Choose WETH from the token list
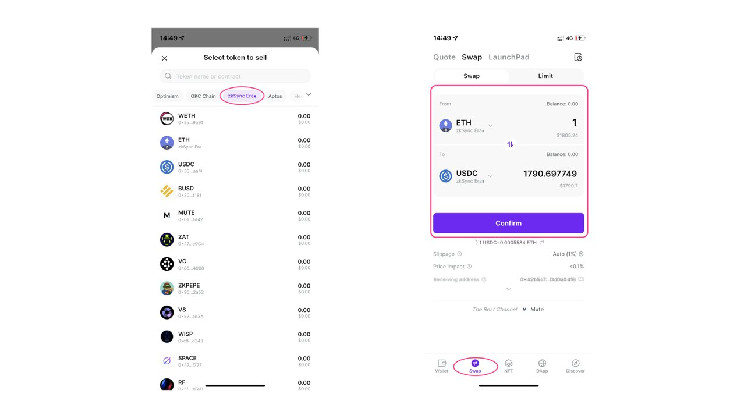The width and height of the screenshot is (745, 419). pyautogui.click(x=235, y=118)
